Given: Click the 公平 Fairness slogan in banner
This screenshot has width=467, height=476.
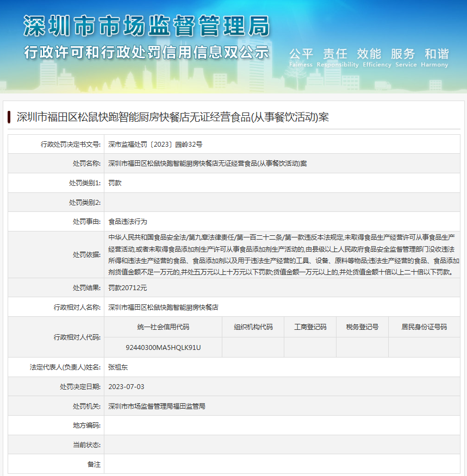Looking at the screenshot, I should coord(301,58).
